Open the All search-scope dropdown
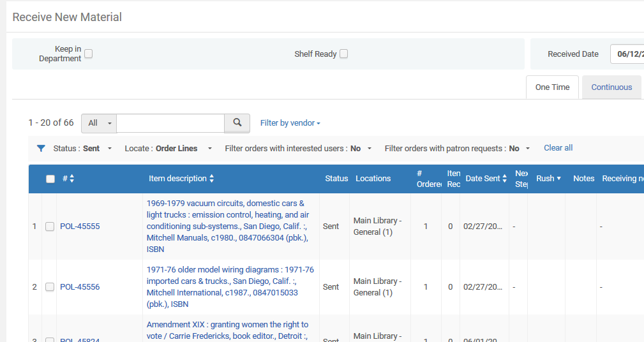644x342 pixels. [x=100, y=123]
